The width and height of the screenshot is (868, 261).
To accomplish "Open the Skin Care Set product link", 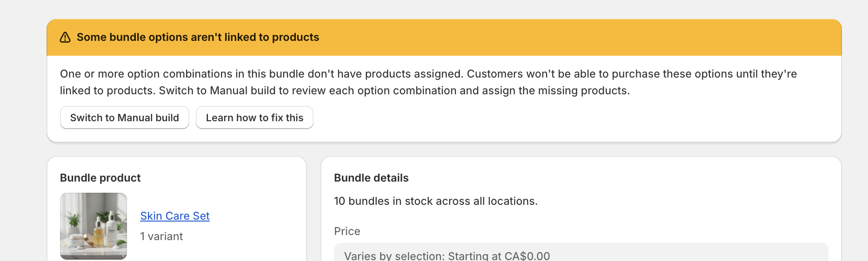I will (175, 216).
